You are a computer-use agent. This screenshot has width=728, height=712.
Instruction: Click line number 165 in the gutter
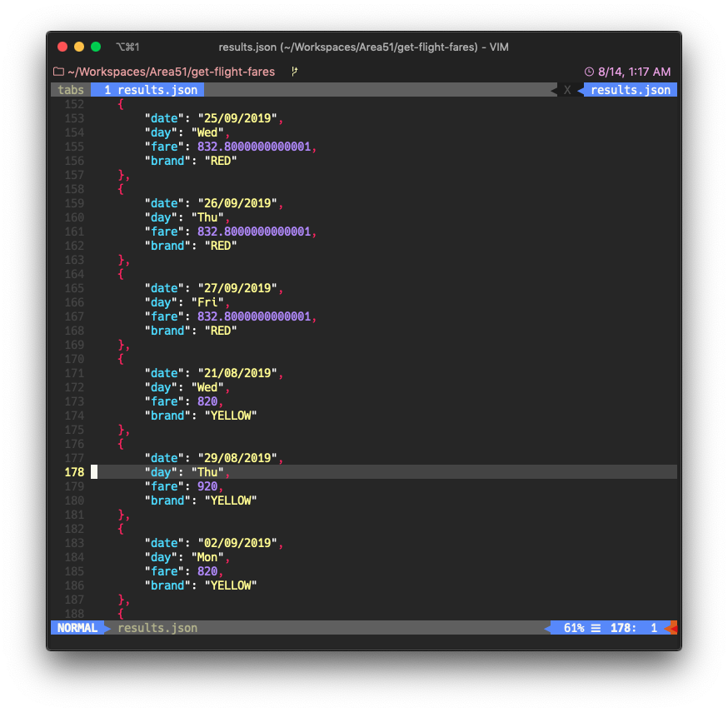pos(74,288)
